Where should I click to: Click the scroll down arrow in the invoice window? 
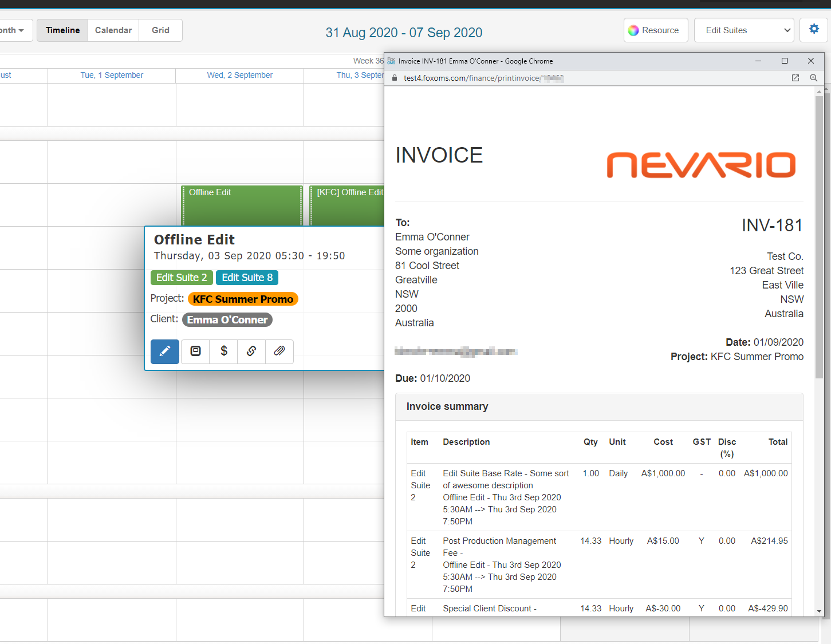(x=819, y=611)
